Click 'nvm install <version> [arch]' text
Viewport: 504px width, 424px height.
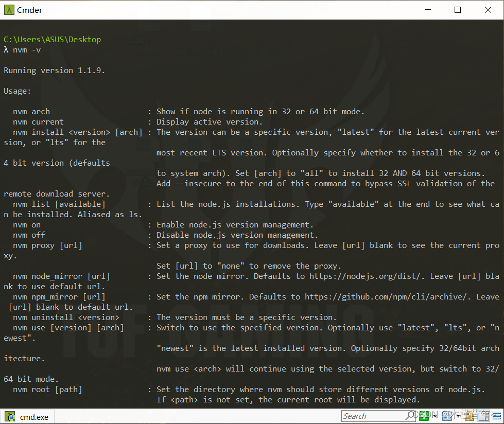point(77,132)
